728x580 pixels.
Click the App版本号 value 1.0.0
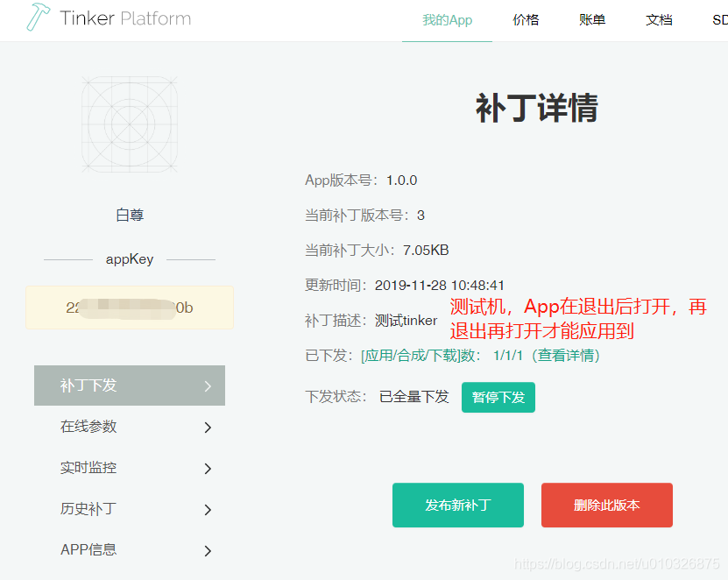(401, 180)
